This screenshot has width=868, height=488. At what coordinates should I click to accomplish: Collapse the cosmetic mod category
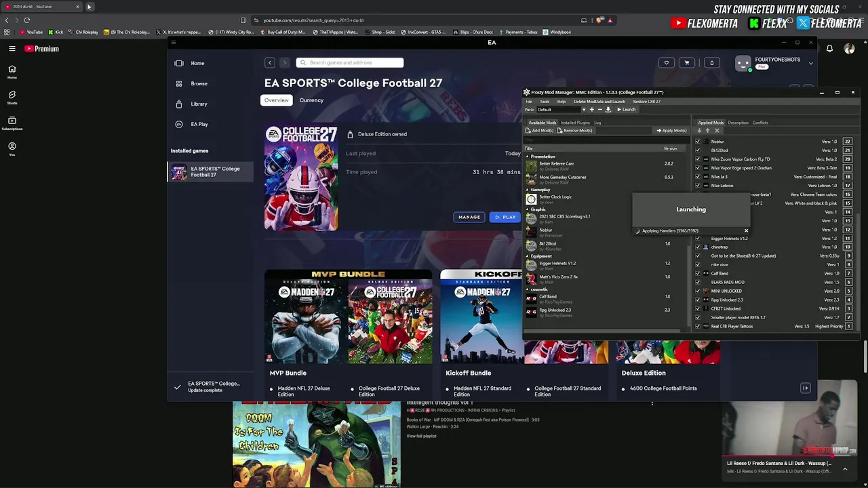pyautogui.click(x=527, y=289)
